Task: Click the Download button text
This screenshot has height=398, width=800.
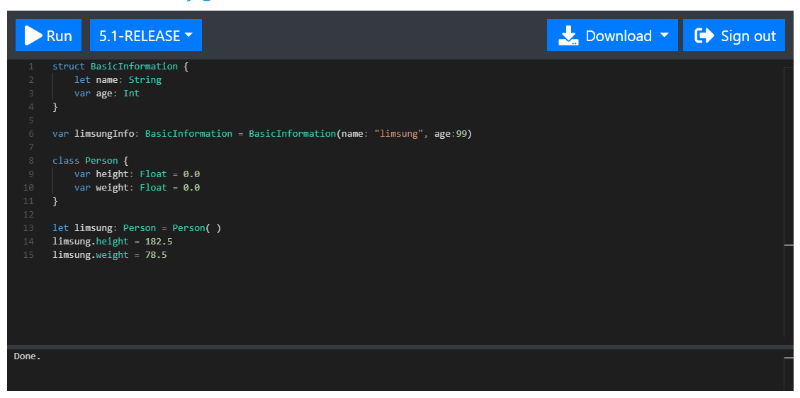Action: (x=618, y=36)
